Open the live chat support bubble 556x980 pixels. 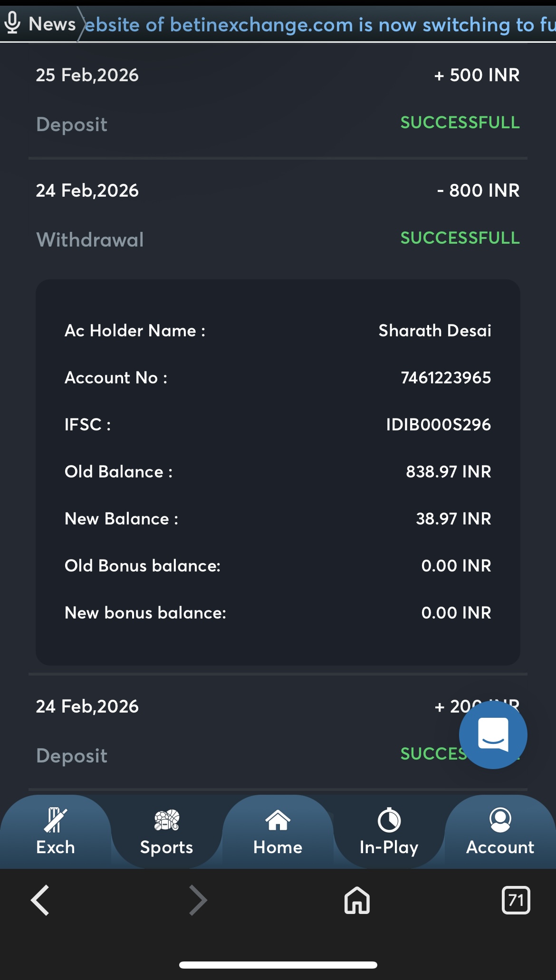point(493,734)
